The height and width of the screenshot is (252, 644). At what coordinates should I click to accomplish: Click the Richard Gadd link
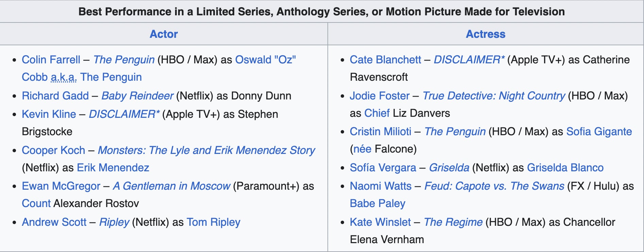click(55, 96)
